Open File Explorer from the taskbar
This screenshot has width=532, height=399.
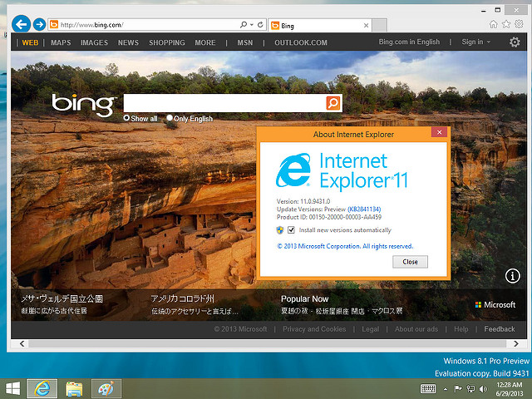74,388
